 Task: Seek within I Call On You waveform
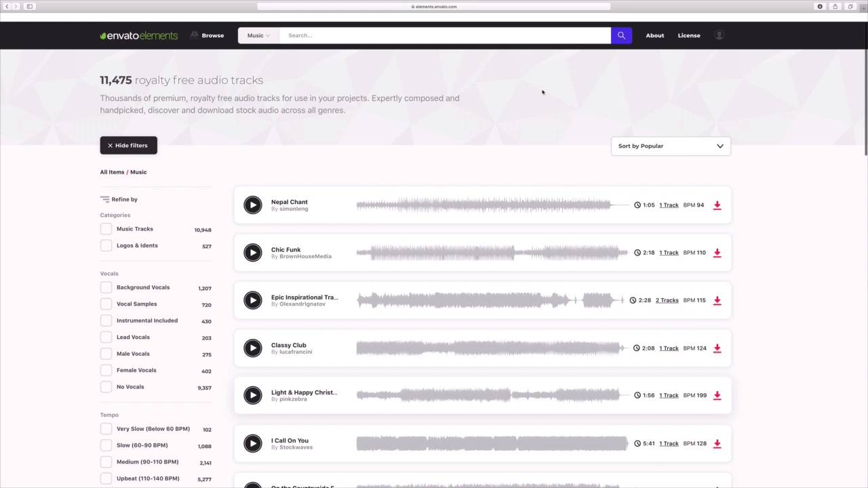coord(492,443)
